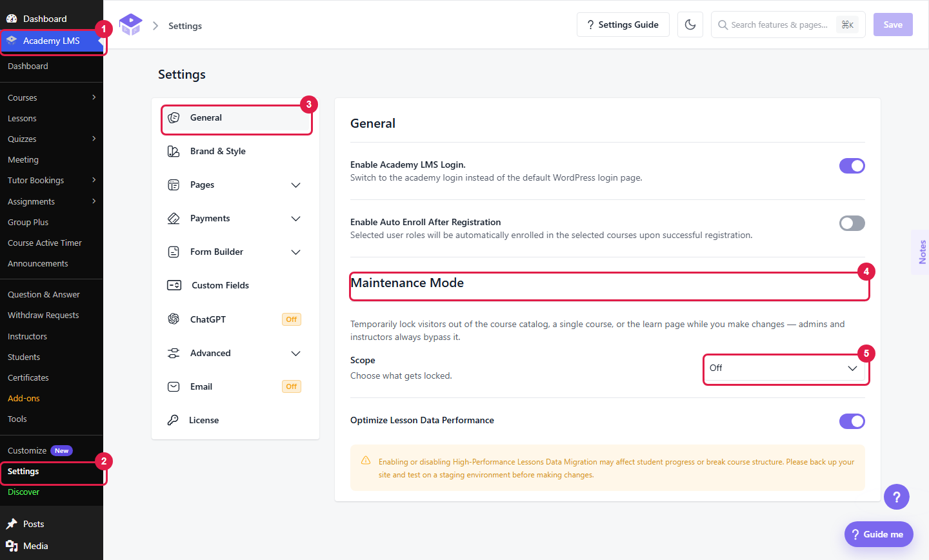Expand the Advanced settings section
This screenshot has width=929, height=560.
(x=296, y=354)
